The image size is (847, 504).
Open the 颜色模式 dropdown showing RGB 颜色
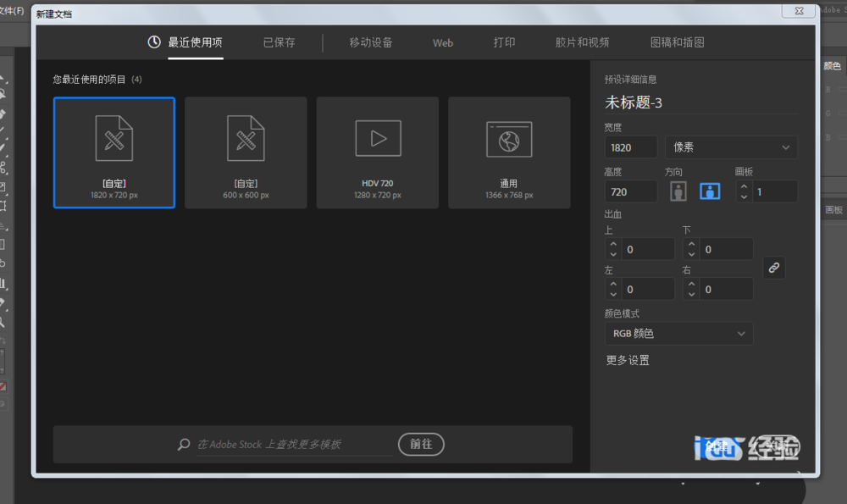678,333
